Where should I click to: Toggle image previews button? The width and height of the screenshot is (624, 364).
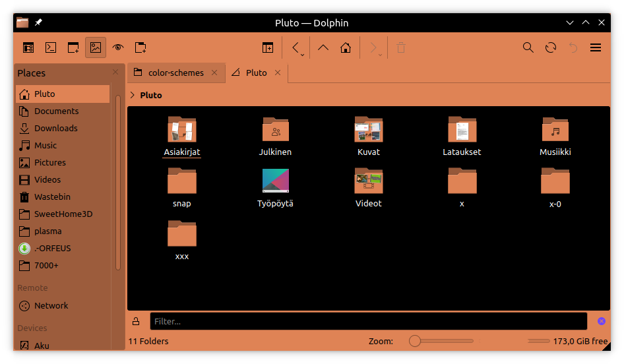coord(96,47)
